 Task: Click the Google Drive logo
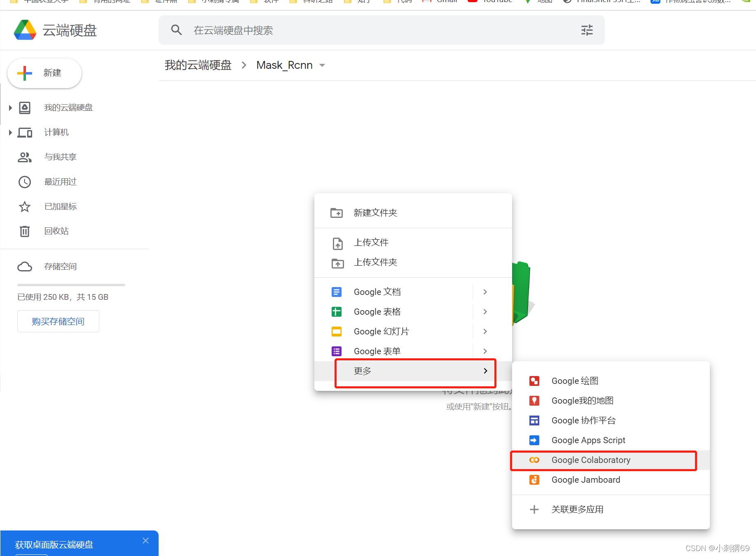click(25, 30)
